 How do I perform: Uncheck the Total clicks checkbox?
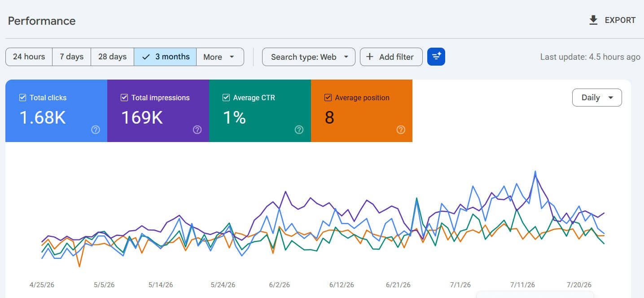[23, 98]
